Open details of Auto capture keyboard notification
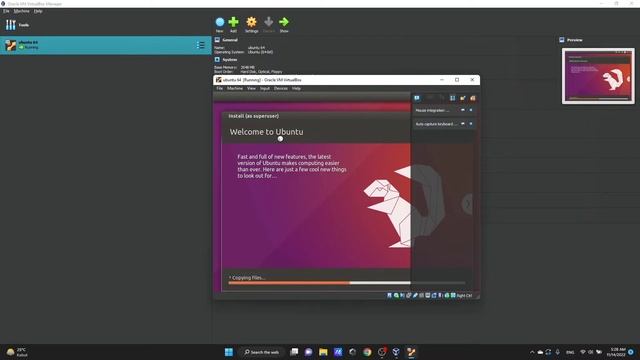The image size is (640, 360). [x=463, y=124]
